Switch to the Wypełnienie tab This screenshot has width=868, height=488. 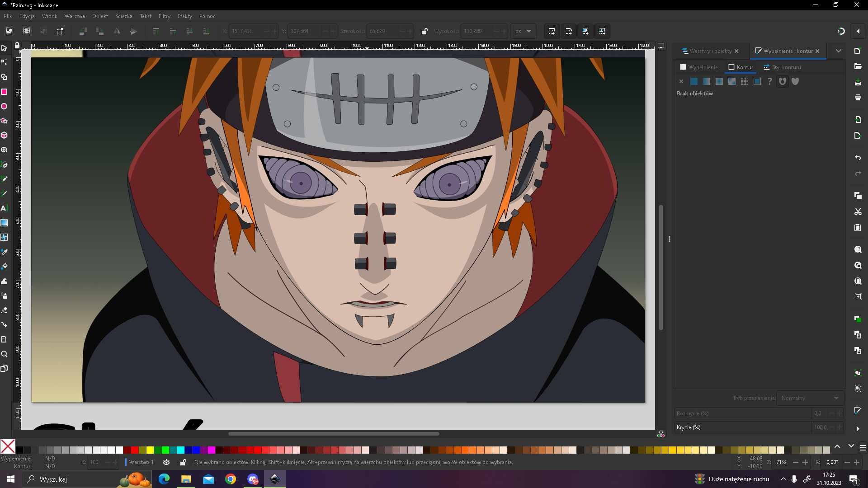coord(699,67)
